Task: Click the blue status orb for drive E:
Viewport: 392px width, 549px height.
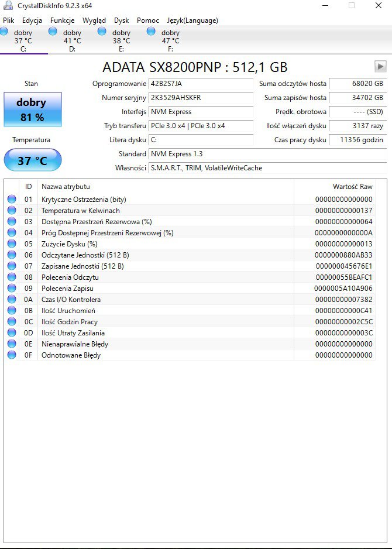Action: 102,31
